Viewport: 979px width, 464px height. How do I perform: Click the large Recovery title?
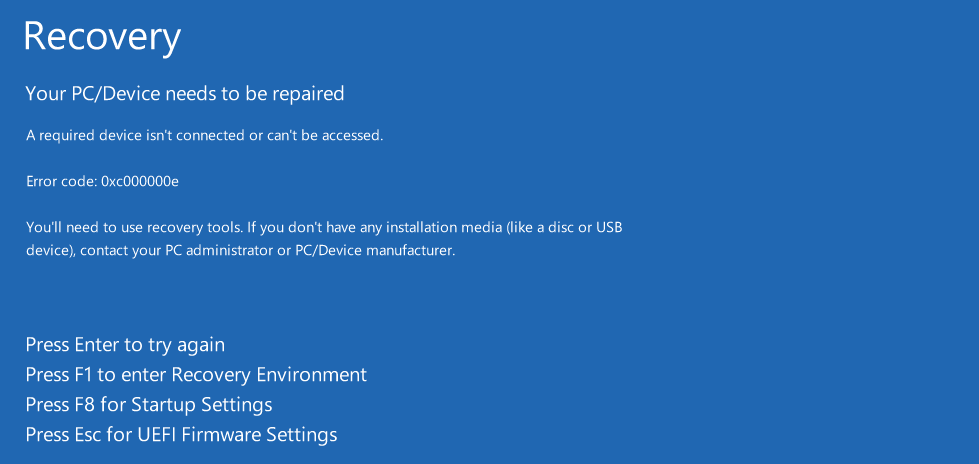[102, 37]
